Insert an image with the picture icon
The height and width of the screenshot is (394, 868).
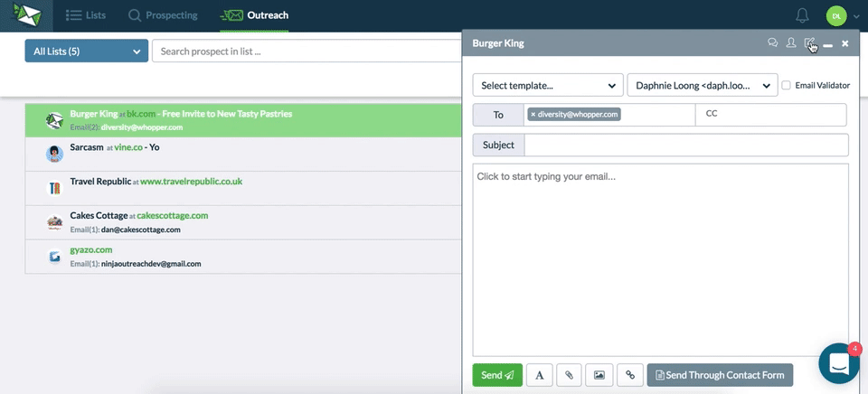point(599,375)
